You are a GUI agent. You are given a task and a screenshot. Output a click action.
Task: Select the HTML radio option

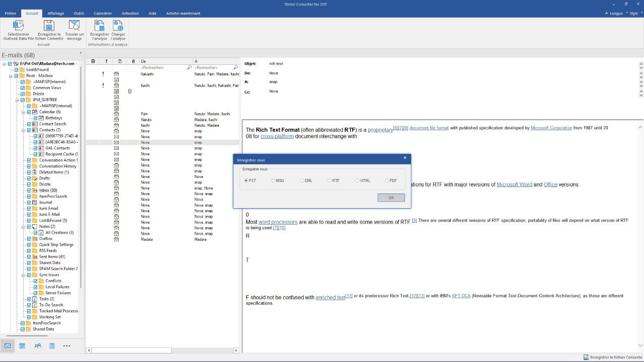point(357,180)
